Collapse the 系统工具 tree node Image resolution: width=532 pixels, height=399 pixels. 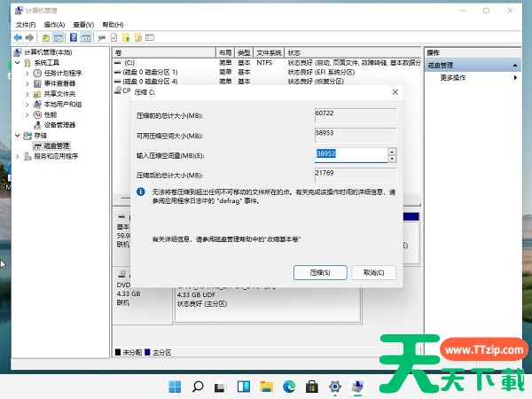[x=18, y=63]
